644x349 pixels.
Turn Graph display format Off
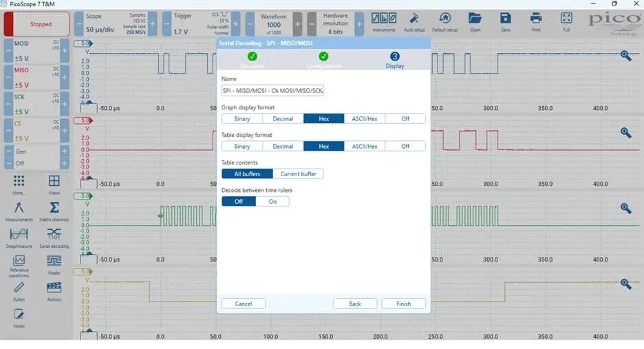point(405,118)
